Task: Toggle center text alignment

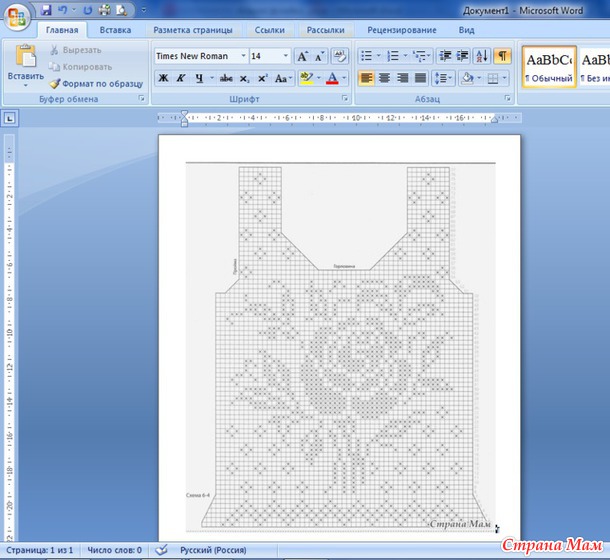Action: [384, 78]
